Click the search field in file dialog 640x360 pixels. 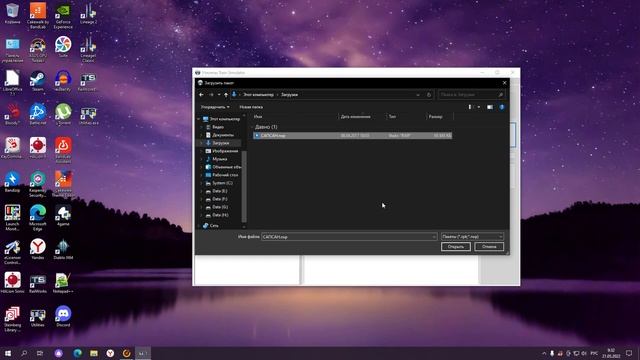pos(471,95)
